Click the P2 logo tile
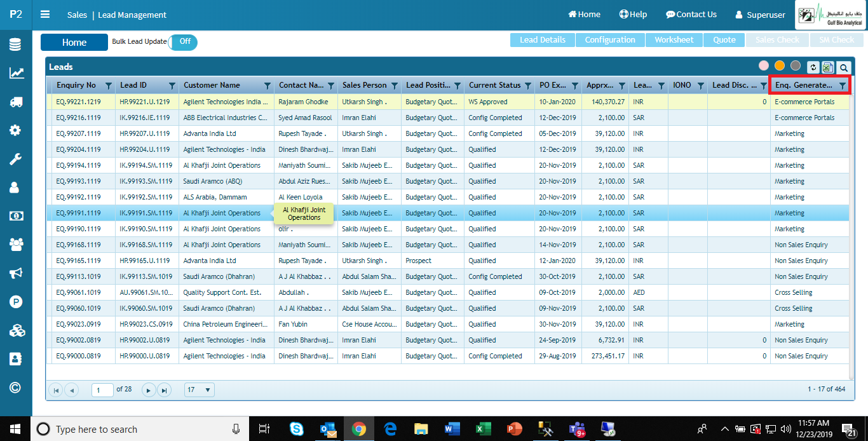 (x=16, y=14)
